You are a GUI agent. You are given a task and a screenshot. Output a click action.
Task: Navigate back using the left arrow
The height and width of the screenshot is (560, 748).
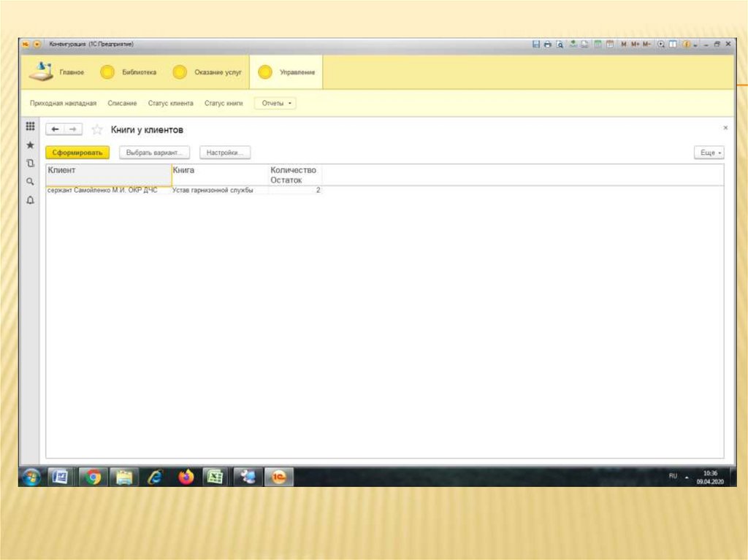tap(56, 129)
